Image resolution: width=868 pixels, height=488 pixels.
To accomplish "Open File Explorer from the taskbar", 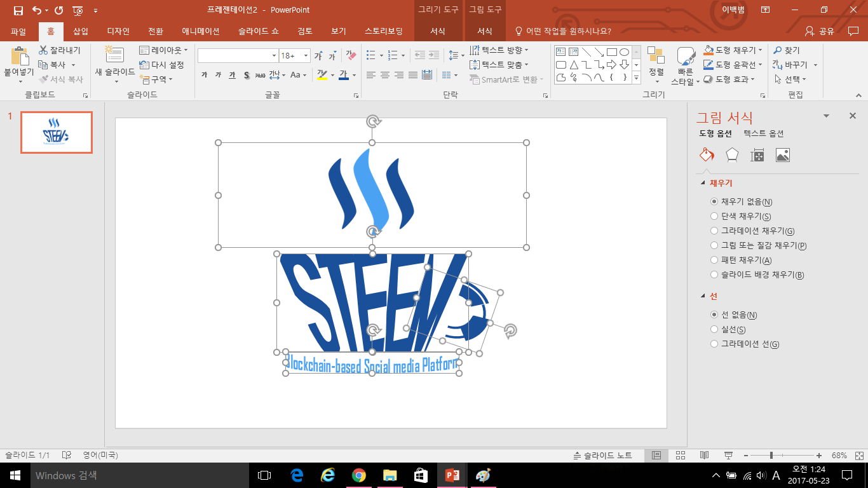I will 390,475.
